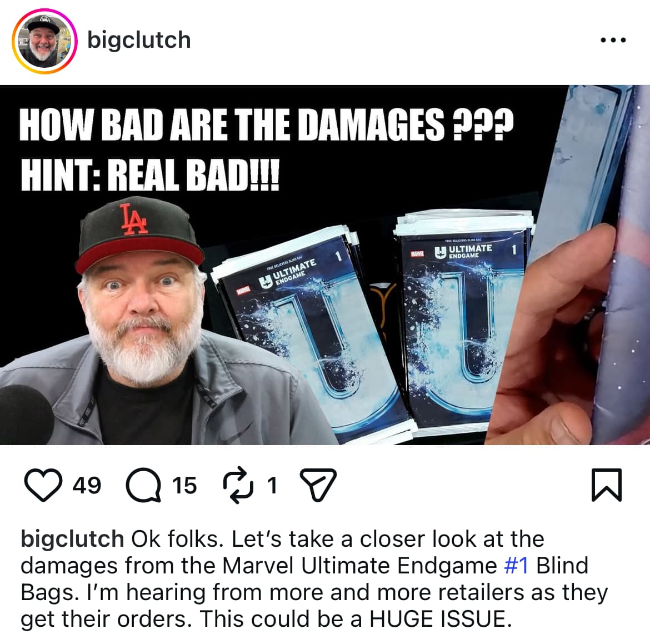
Task: Tap the 'HINT: REAL BAD!!!' text
Action: pyautogui.click(x=150, y=175)
